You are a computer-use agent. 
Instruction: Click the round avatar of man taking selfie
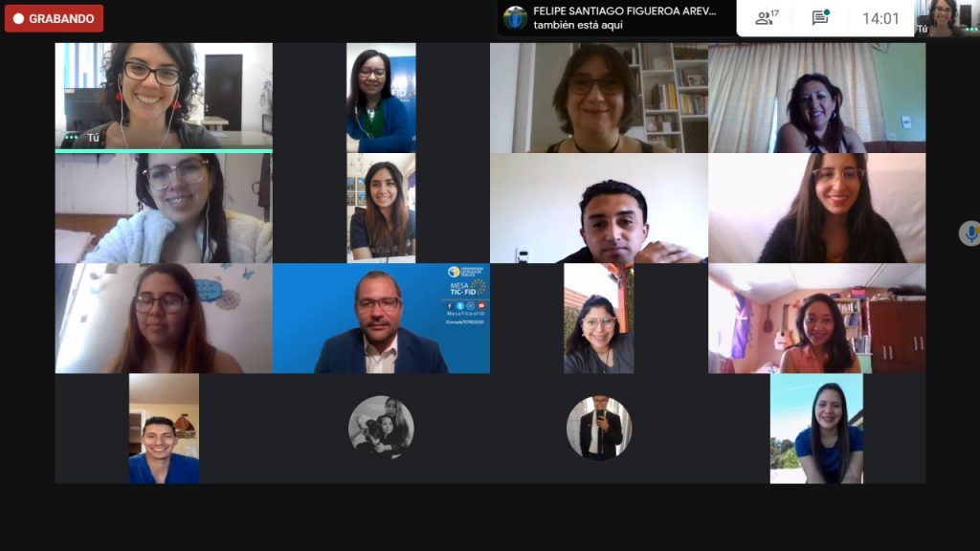599,428
